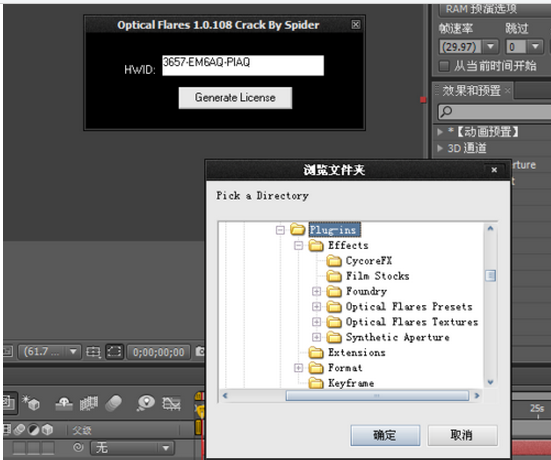551x460 pixels.
Task: Expand the Foundry folder node
Action: pos(316,291)
